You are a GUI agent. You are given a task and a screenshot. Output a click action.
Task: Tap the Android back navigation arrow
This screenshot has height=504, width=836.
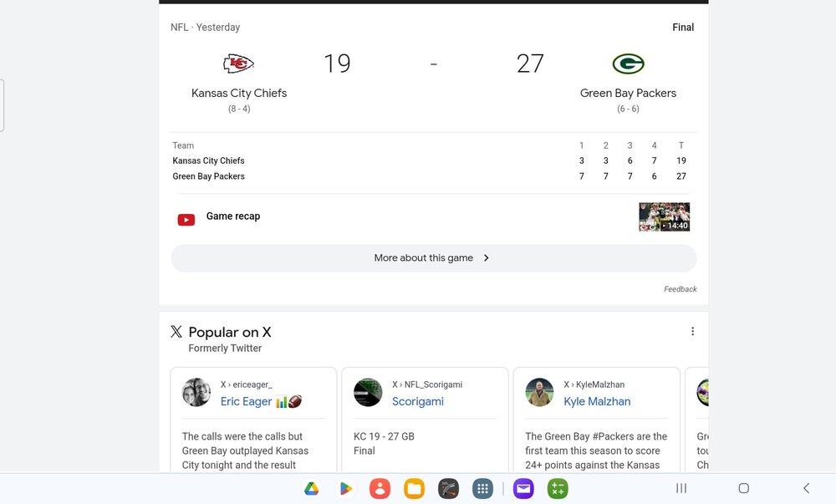[x=806, y=488]
